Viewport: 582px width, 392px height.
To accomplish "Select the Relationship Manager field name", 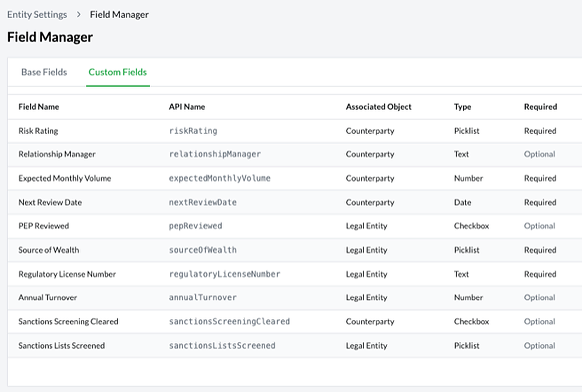I will [57, 154].
